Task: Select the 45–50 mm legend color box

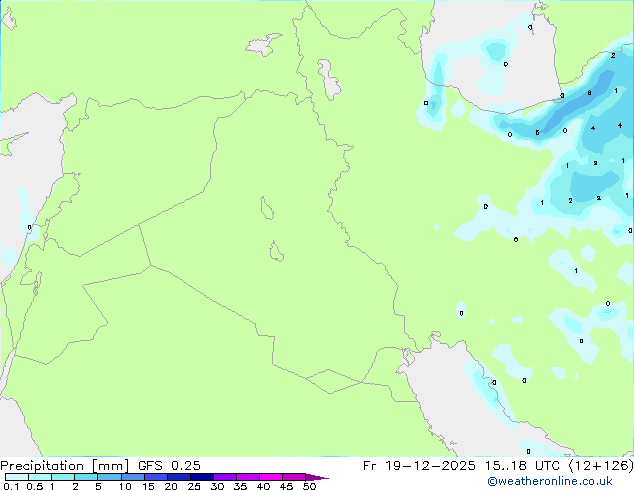Action: click(x=294, y=477)
